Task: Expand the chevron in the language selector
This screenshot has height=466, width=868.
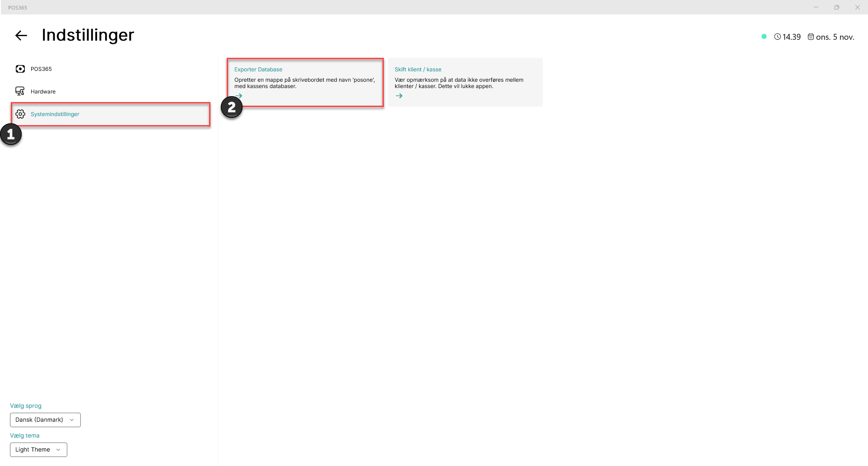Action: (x=72, y=420)
